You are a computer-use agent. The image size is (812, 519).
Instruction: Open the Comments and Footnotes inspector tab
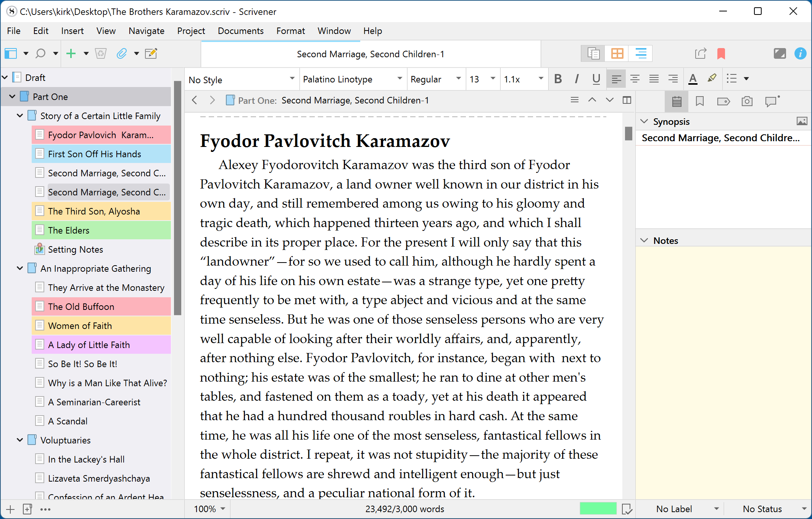point(772,101)
